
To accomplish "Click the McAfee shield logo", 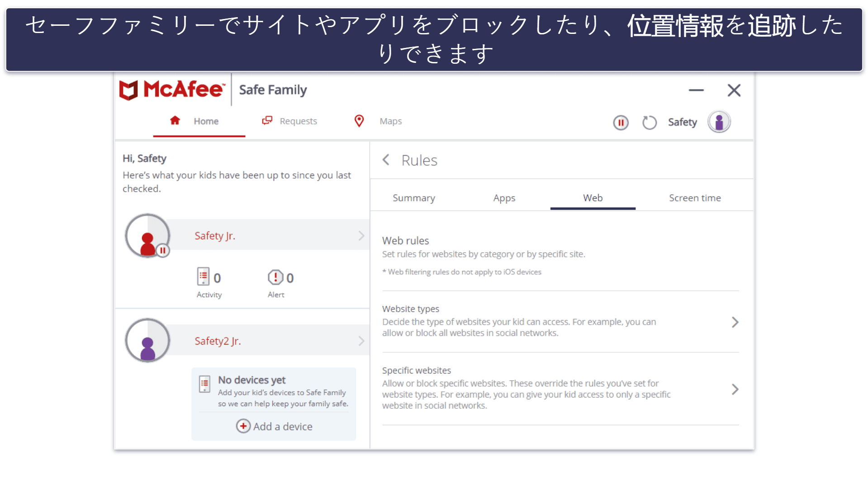I will tap(128, 90).
